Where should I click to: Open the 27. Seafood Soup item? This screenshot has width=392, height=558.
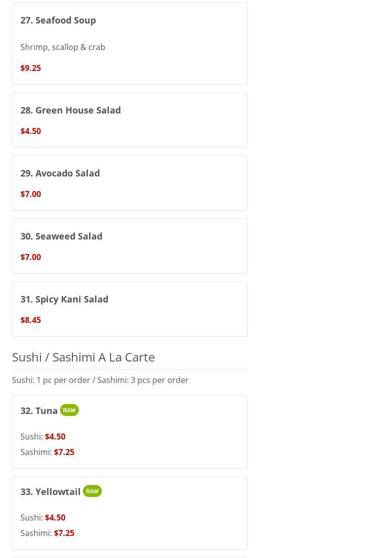pyautogui.click(x=58, y=20)
